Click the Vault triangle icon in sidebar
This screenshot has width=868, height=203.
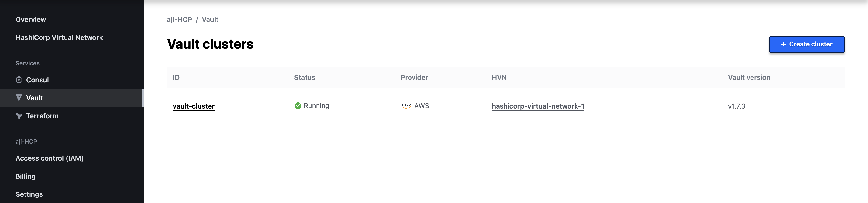point(19,98)
